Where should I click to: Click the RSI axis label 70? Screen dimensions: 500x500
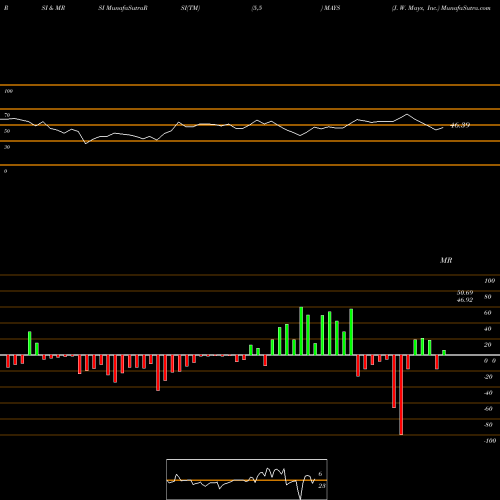(7, 115)
